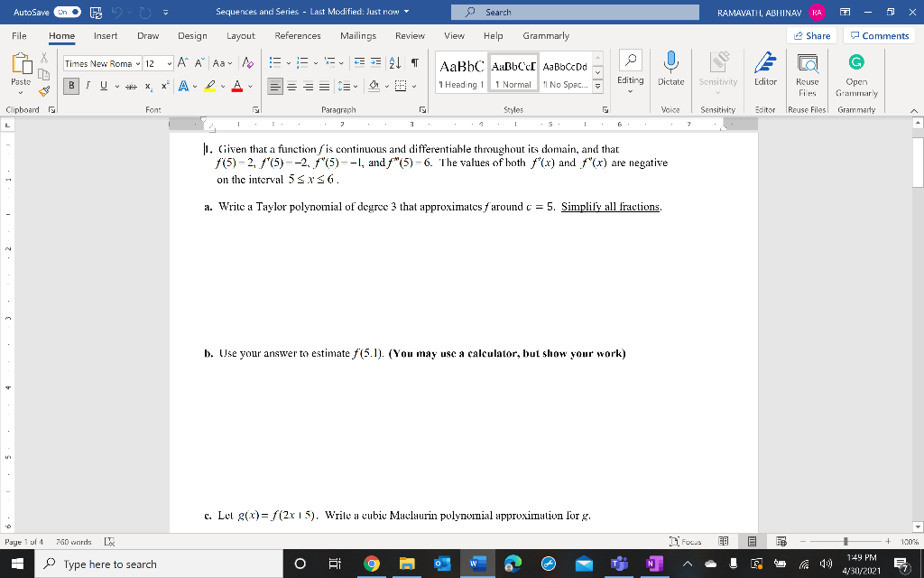Click the Decrease Indent icon
The image size is (924, 578).
click(x=359, y=63)
